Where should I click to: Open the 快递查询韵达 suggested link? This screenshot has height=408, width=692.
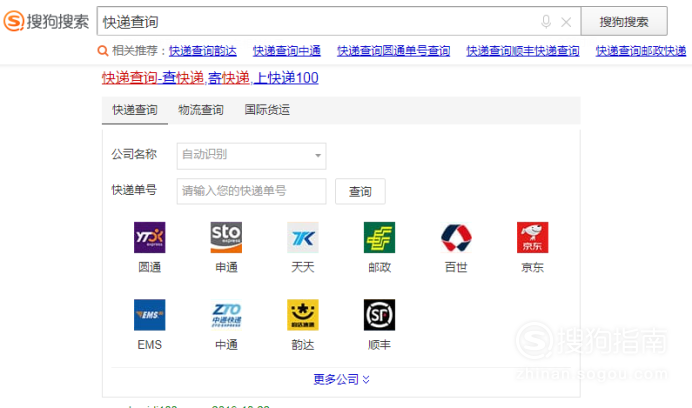[203, 51]
